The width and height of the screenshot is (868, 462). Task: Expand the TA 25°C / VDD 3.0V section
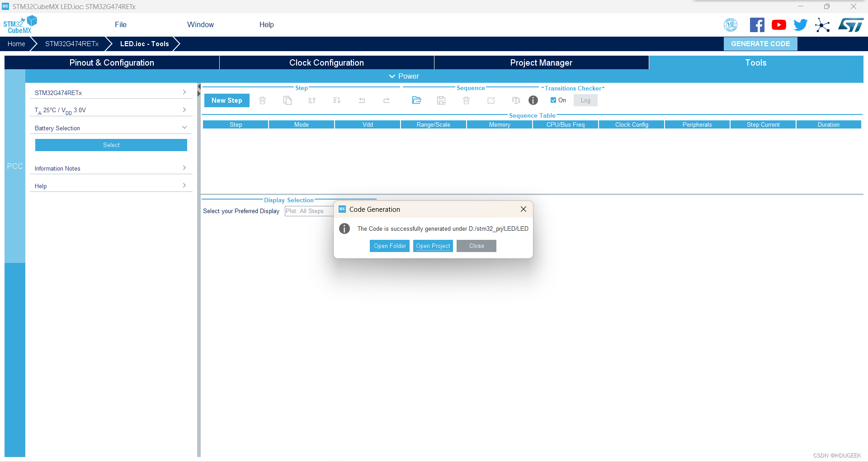pos(111,110)
